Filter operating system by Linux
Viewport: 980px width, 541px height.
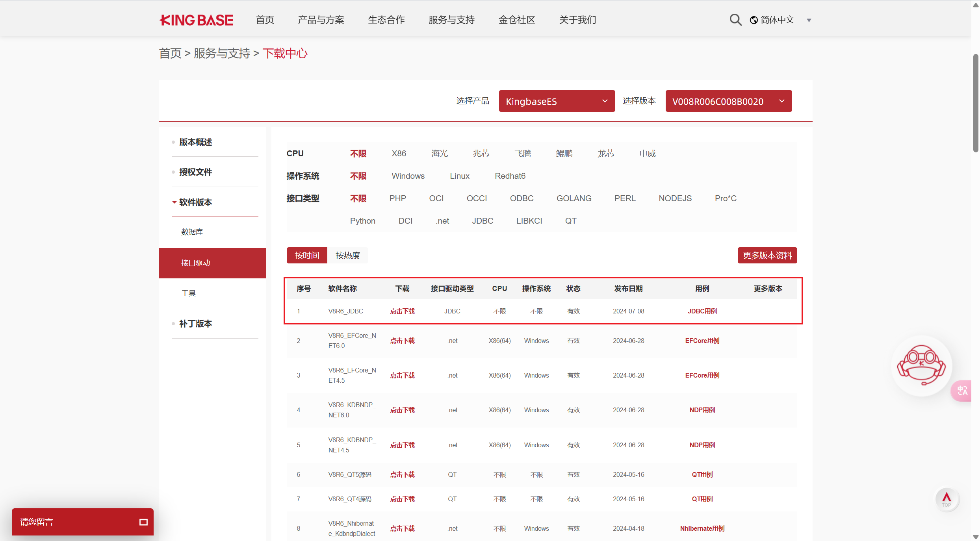click(x=460, y=176)
